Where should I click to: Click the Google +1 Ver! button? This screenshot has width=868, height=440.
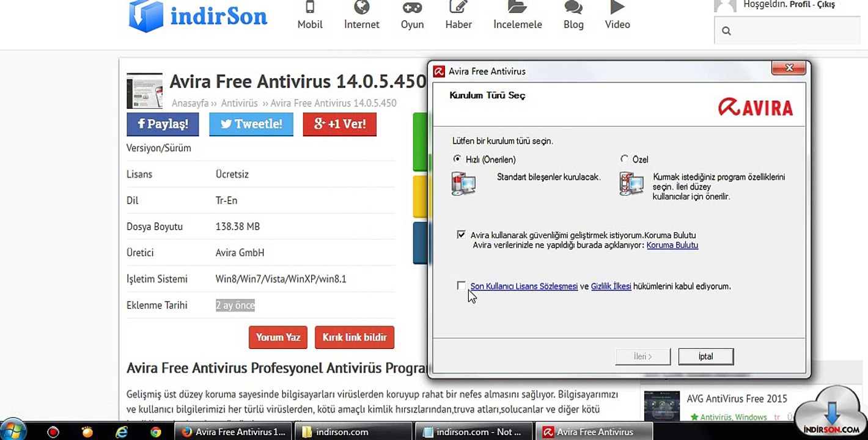(340, 124)
